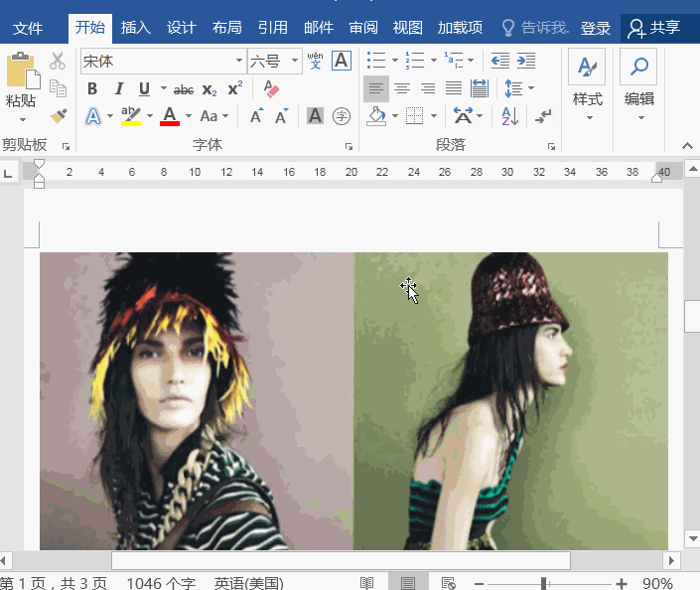
Task: Select the Cut scissors icon
Action: [x=58, y=62]
